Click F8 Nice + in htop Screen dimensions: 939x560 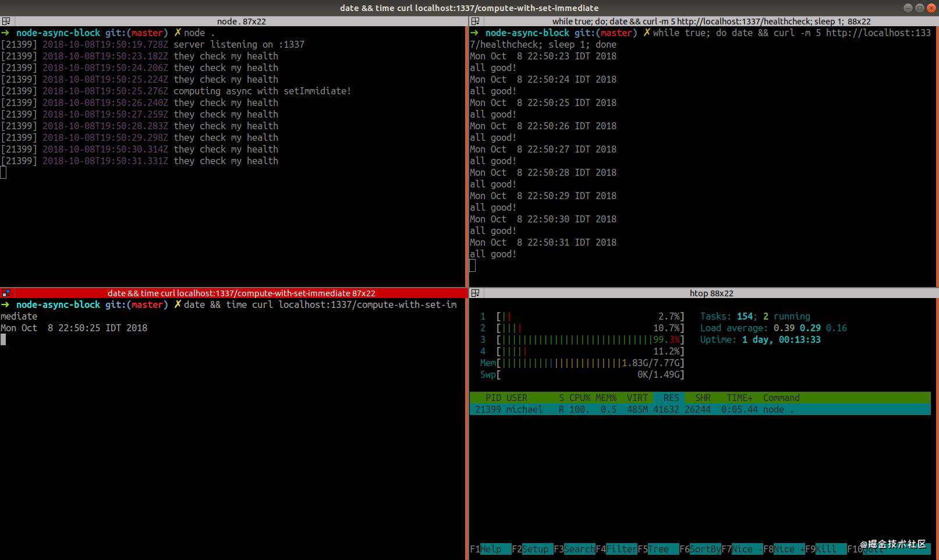[x=784, y=549]
